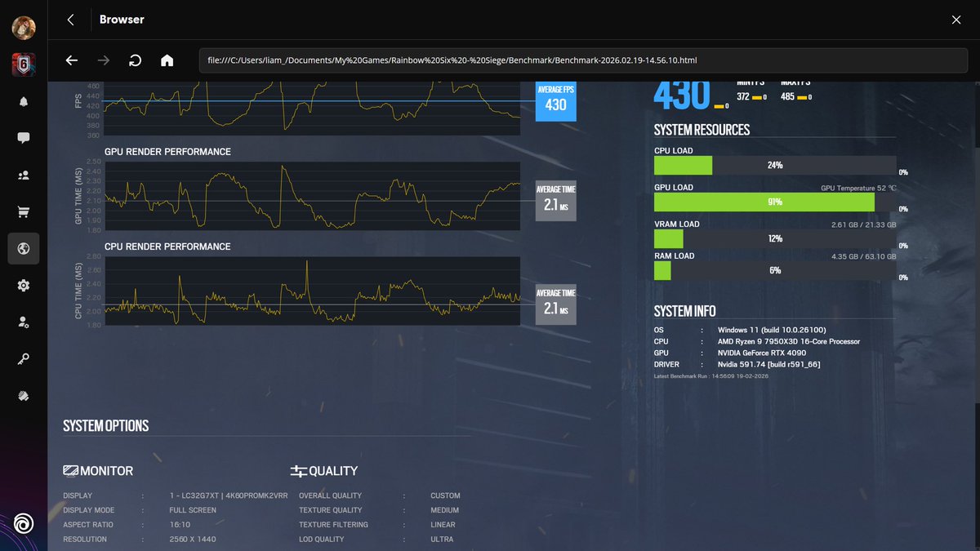
Task: Open the friends list icon
Action: (23, 175)
